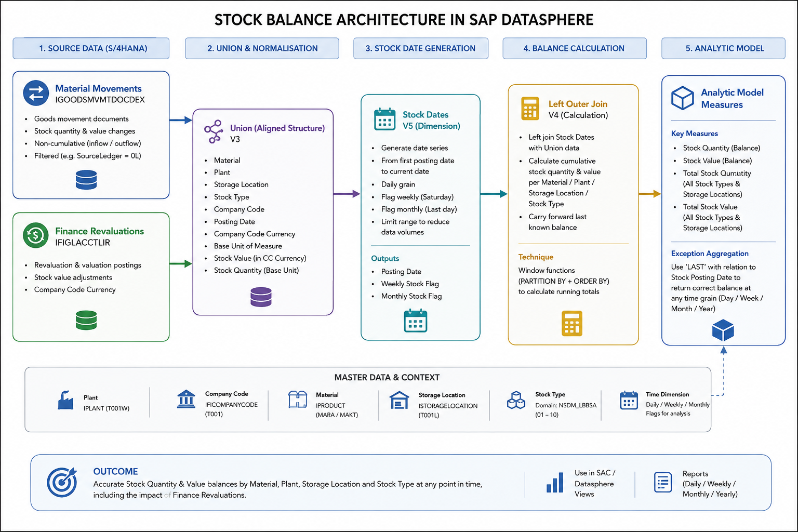Viewport: 798px width, 532px height.
Task: Click the Flag weekly (Saturday) bullet
Action: pos(417,197)
